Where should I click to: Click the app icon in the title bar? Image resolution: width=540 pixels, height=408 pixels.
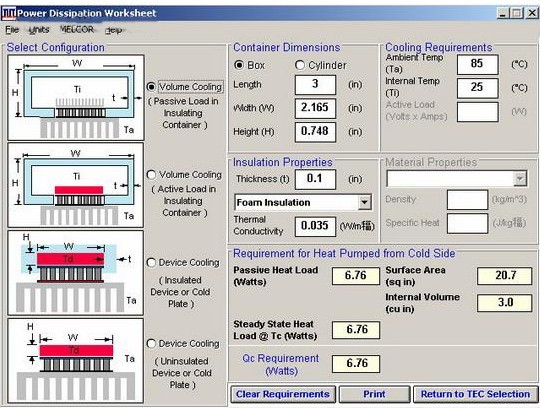[x=8, y=13]
